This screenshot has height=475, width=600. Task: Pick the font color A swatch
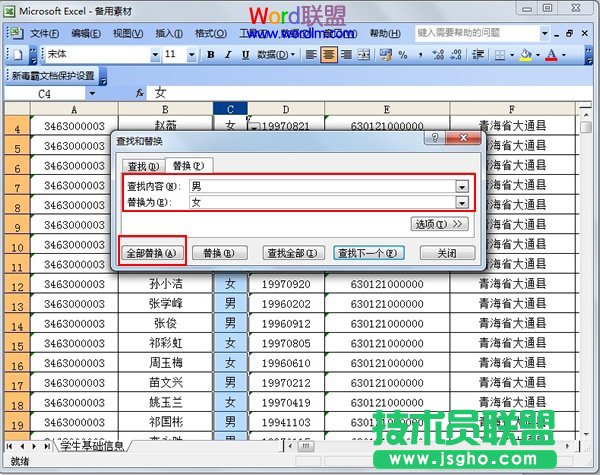coord(551,54)
